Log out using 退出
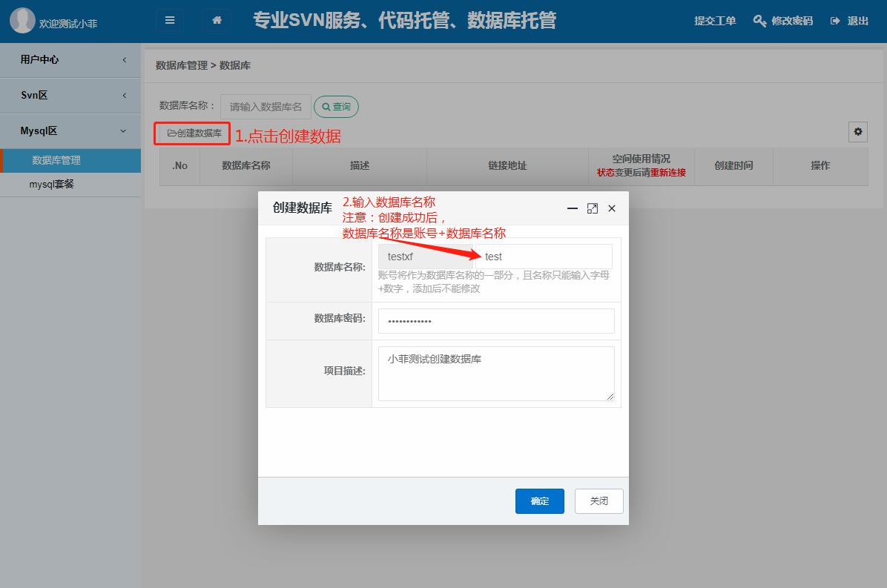This screenshot has width=887, height=588. 850,21
